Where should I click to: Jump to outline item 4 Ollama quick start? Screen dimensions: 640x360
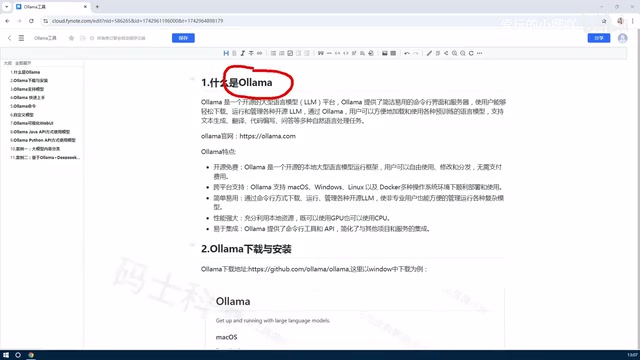[27, 98]
